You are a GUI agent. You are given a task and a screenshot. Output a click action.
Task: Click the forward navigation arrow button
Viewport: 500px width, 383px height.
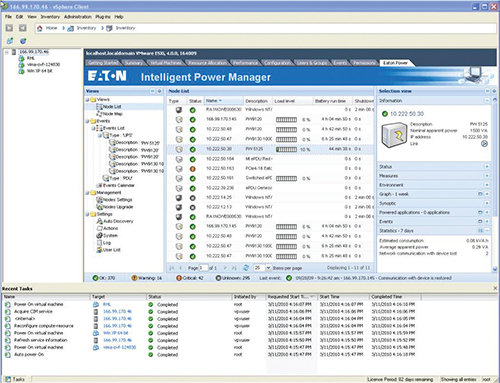click(22, 28)
